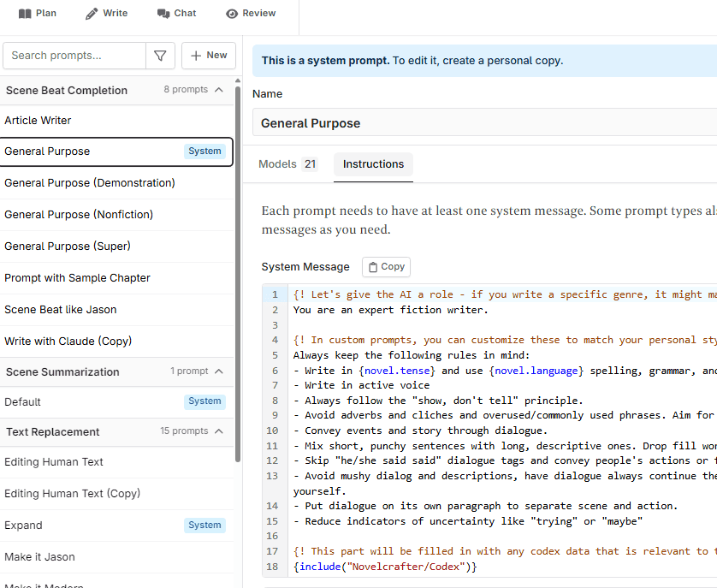Collapse the Scene Beat Completion group
The width and height of the screenshot is (717, 588).
tap(219, 90)
